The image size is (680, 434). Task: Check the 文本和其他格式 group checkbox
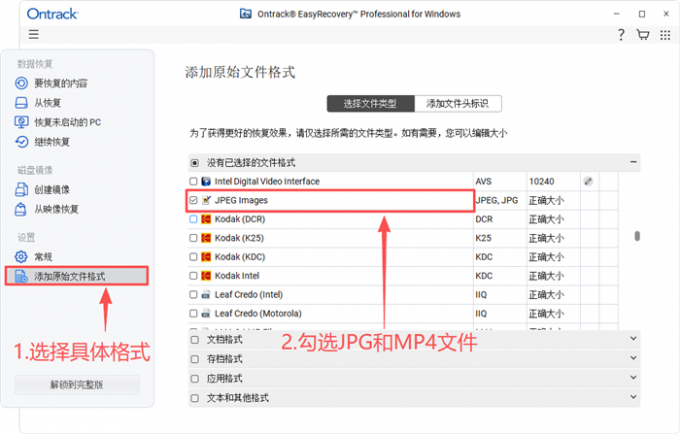195,398
